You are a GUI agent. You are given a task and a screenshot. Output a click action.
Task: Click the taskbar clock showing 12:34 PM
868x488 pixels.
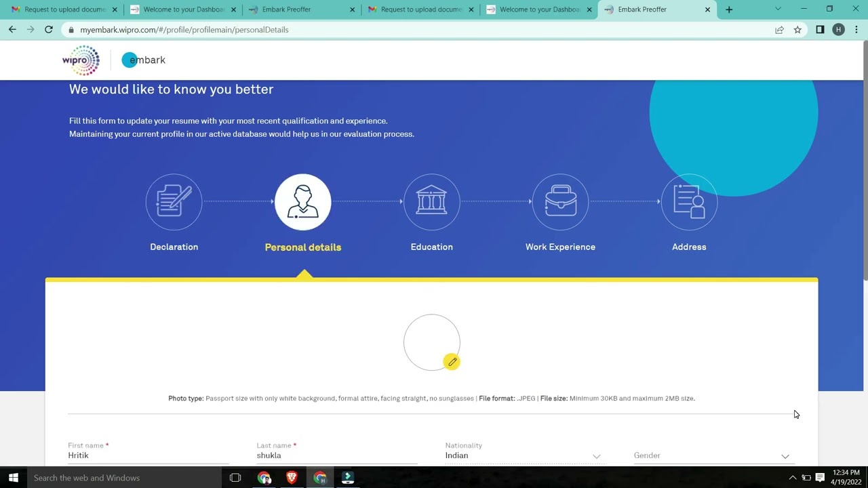(845, 477)
